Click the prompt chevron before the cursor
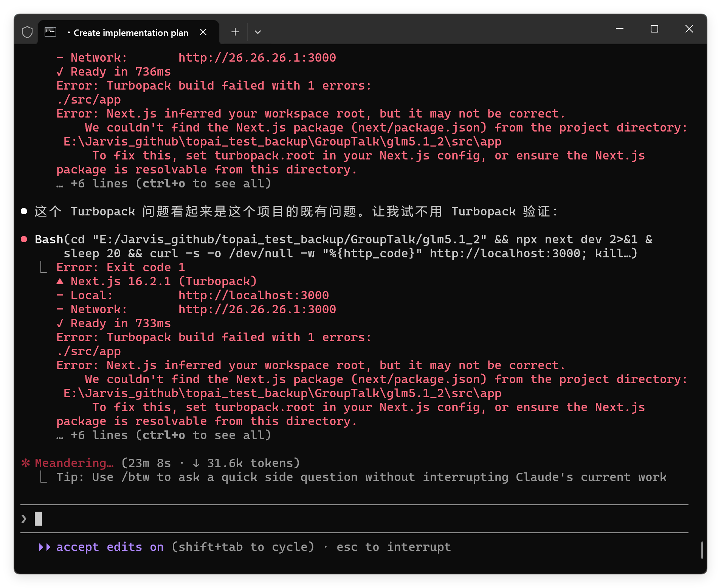721x588 pixels. (24, 518)
